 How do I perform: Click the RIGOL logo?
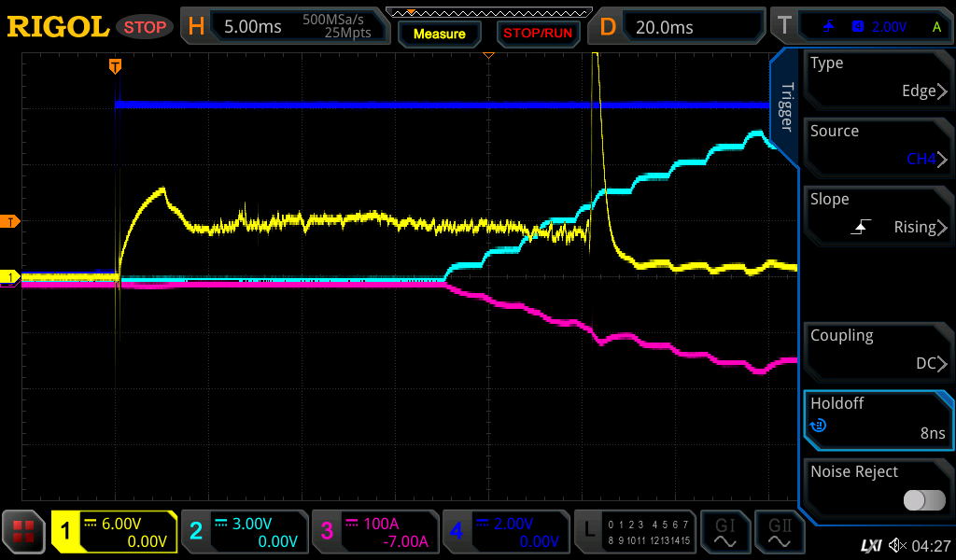coord(58,27)
